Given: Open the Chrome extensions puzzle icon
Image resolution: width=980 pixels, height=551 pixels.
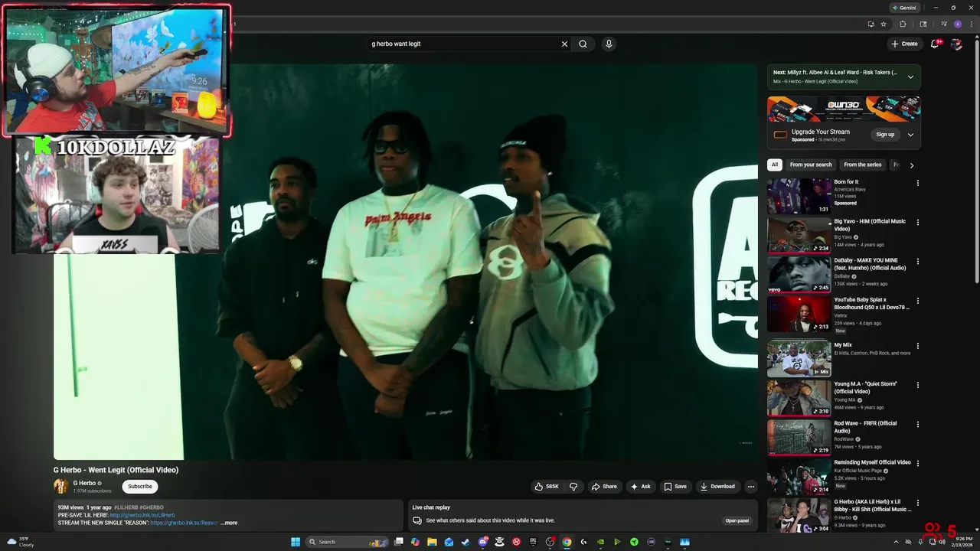Looking at the screenshot, I should coord(903,24).
